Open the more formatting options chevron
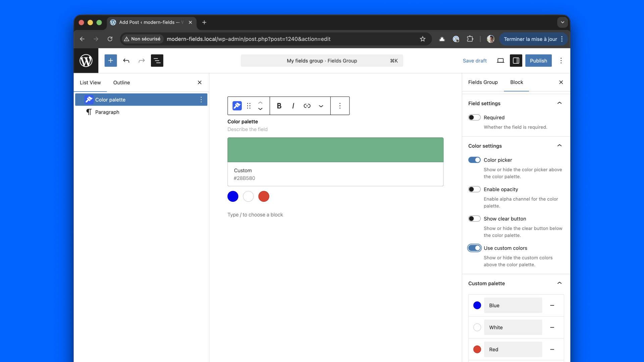The width and height of the screenshot is (644, 362). [321, 106]
